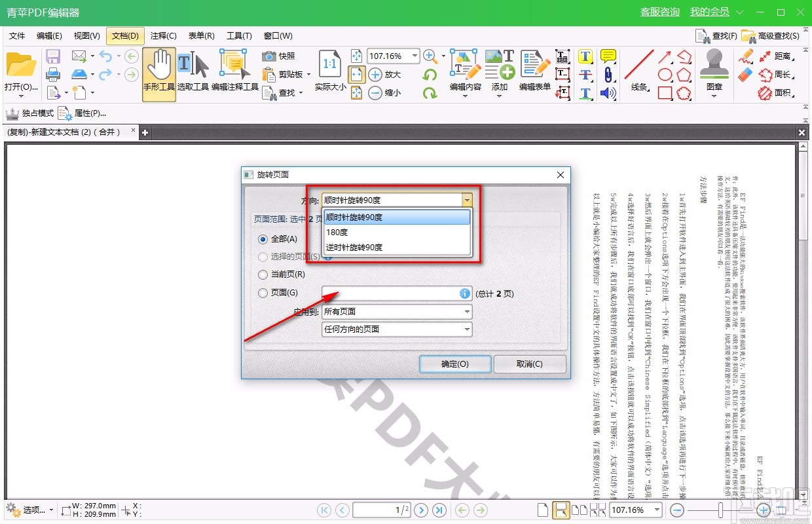The image size is (812, 524).
Task: Insert a sound annotation with speaker icon
Action: pyautogui.click(x=608, y=93)
